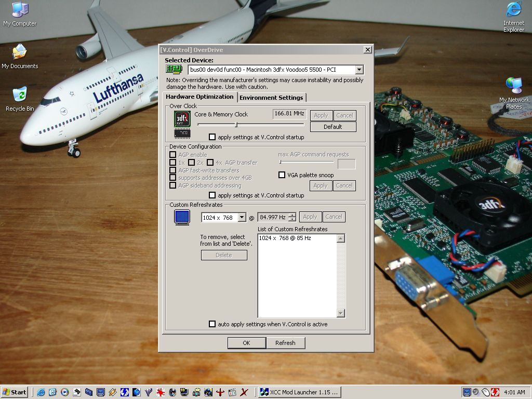Click the custom refreshrates list scroll-up arrow
The image size is (532, 399).
click(x=341, y=238)
